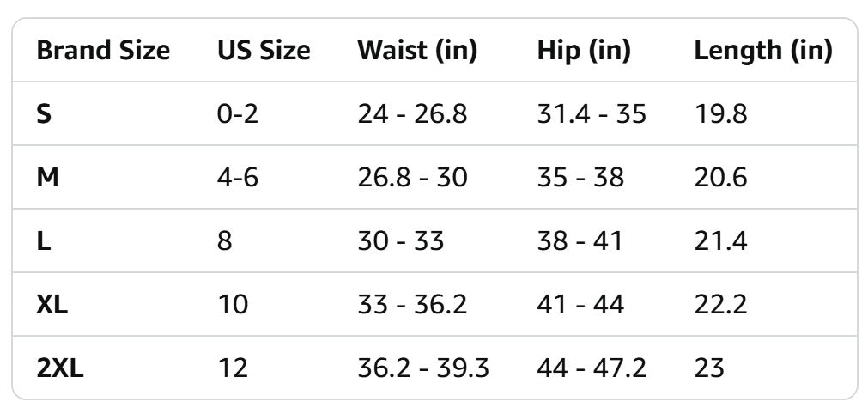The height and width of the screenshot is (420, 868).
Task: Click the hip value 31.4 - 35
Action: coord(592,114)
